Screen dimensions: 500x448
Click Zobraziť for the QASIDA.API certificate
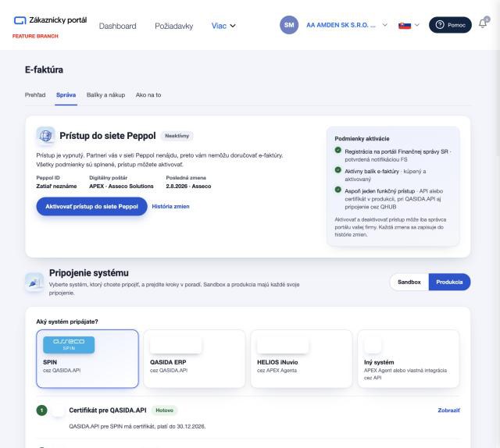(x=448, y=411)
